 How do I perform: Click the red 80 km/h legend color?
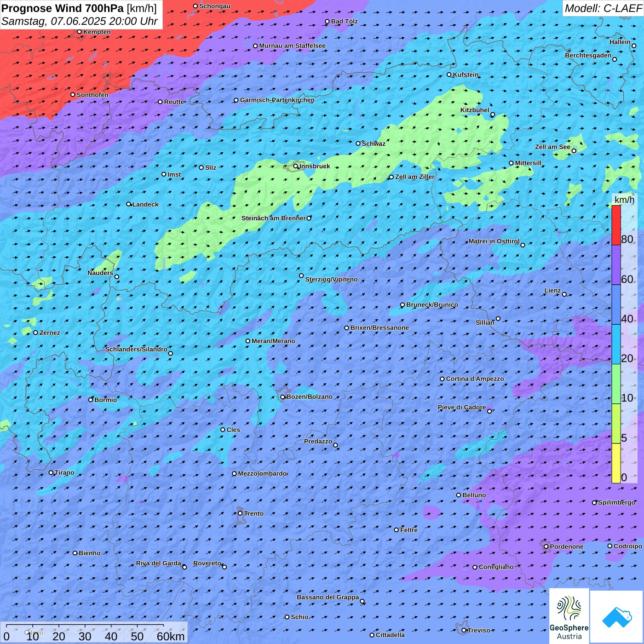click(x=616, y=225)
